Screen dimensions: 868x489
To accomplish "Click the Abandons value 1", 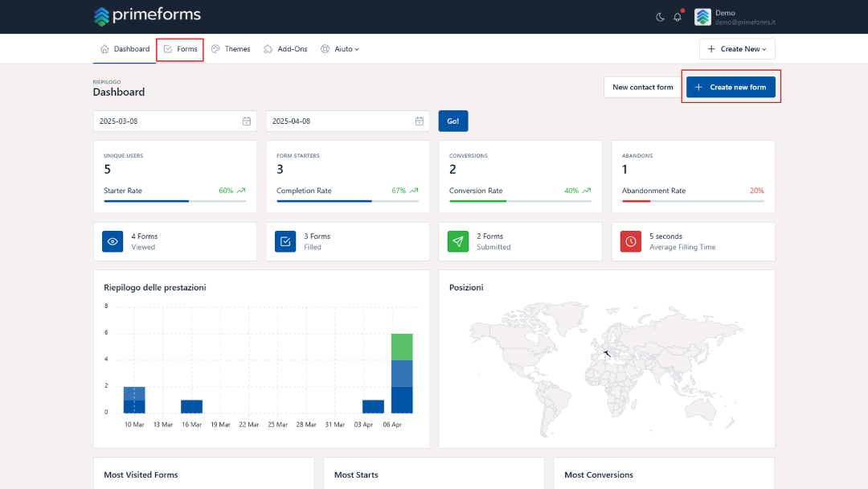I will tap(625, 170).
